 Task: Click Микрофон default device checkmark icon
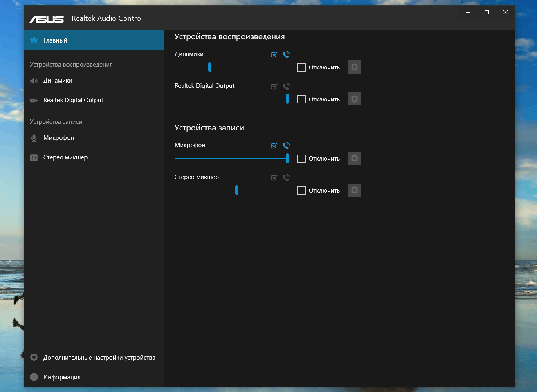pyautogui.click(x=274, y=146)
